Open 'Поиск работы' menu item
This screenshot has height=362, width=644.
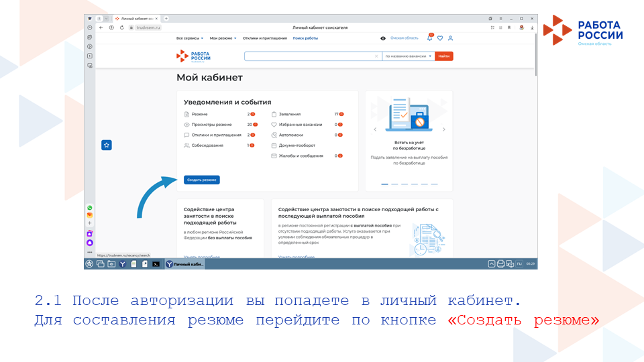[305, 38]
